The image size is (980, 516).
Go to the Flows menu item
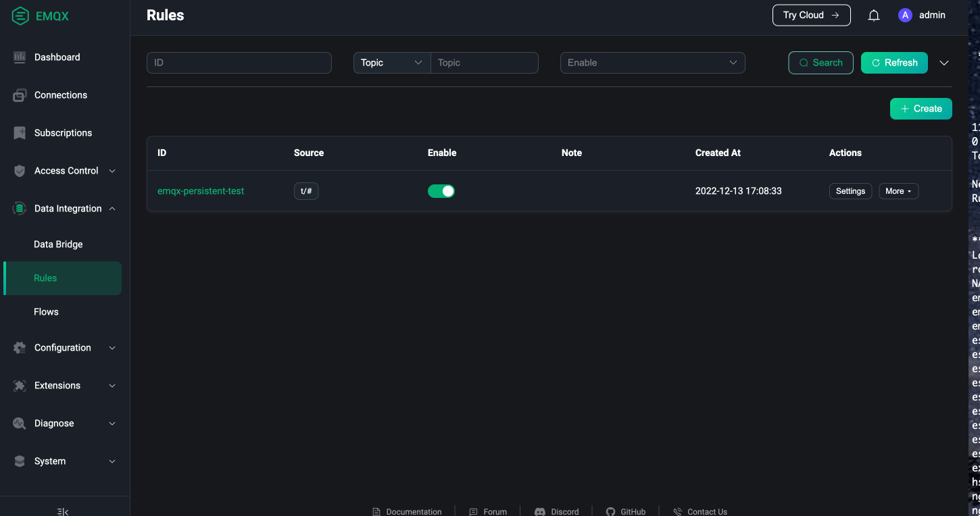click(46, 312)
